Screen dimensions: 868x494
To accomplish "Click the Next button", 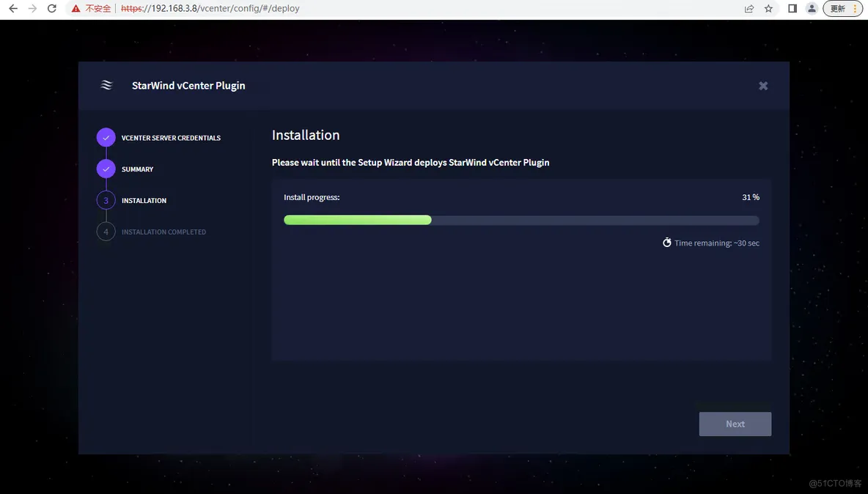I will click(x=735, y=424).
